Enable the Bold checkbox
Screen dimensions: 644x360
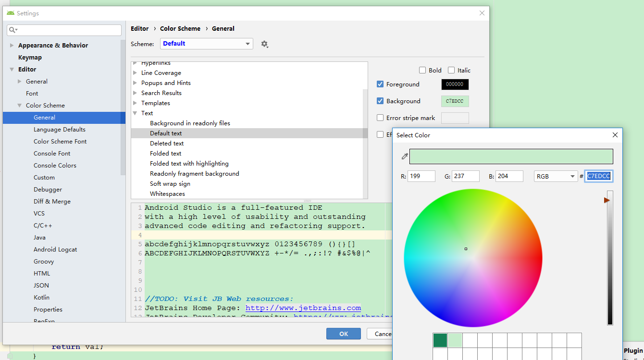coord(422,70)
